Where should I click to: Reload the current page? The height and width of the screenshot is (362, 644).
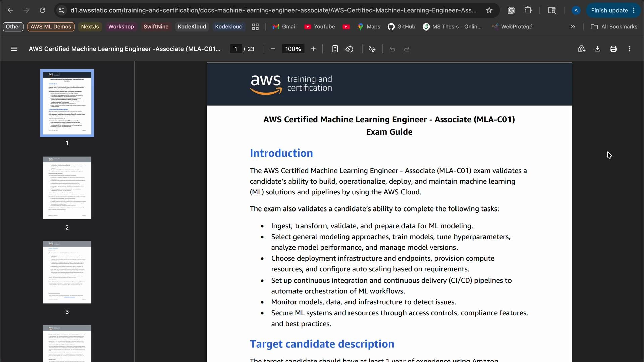(x=43, y=10)
